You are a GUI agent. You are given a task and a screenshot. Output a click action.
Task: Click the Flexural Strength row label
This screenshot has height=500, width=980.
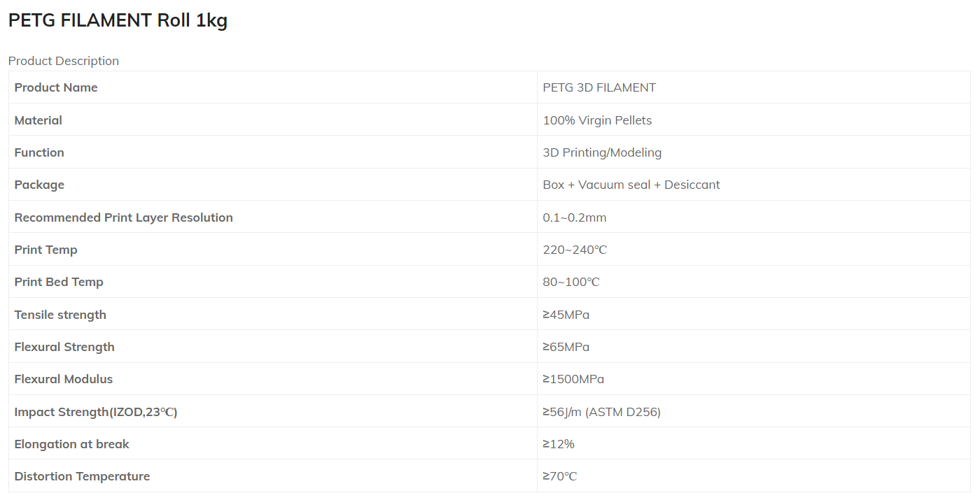pyautogui.click(x=64, y=347)
